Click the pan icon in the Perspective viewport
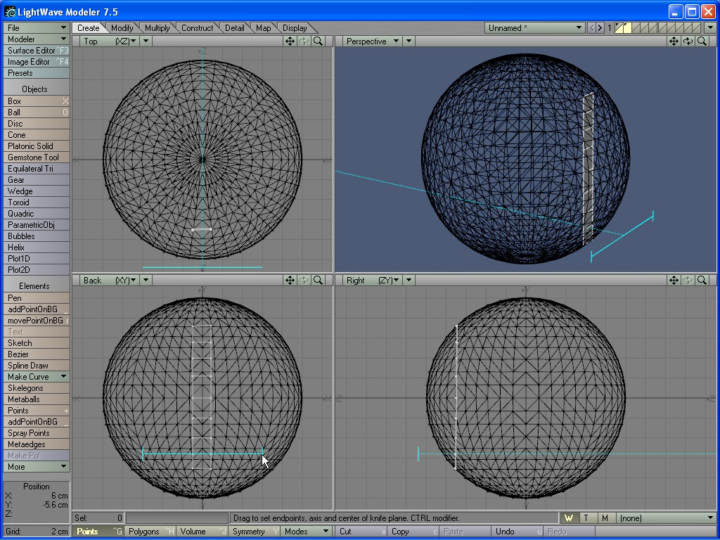 tap(674, 41)
